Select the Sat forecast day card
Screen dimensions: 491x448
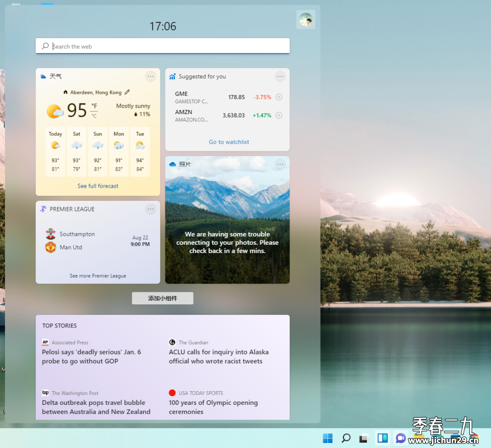click(76, 152)
